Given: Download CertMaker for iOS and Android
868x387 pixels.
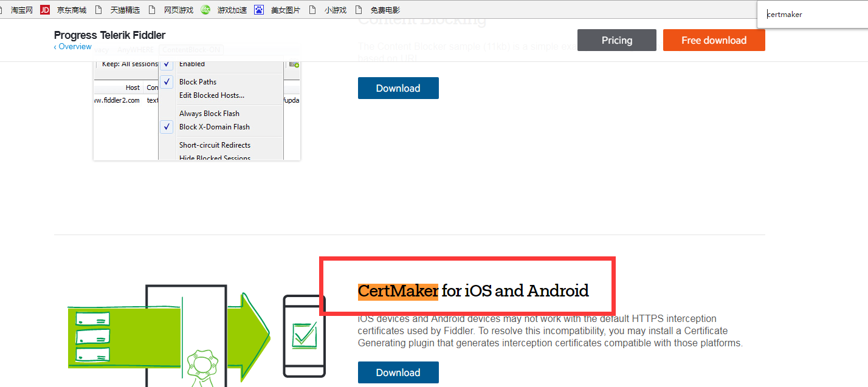Looking at the screenshot, I should (398, 372).
